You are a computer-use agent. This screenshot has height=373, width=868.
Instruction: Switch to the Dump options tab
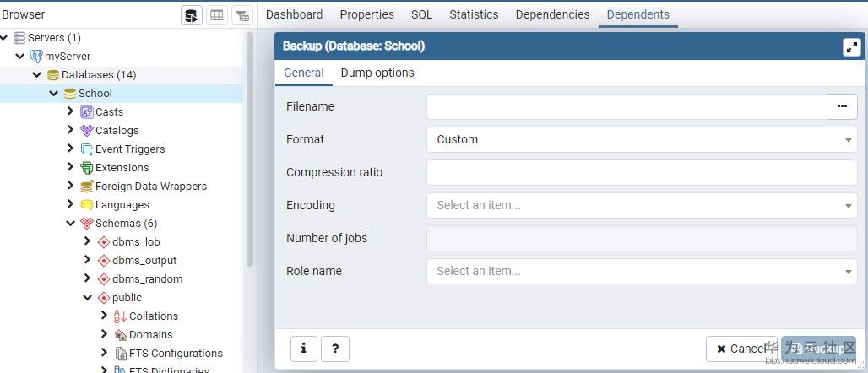[377, 73]
